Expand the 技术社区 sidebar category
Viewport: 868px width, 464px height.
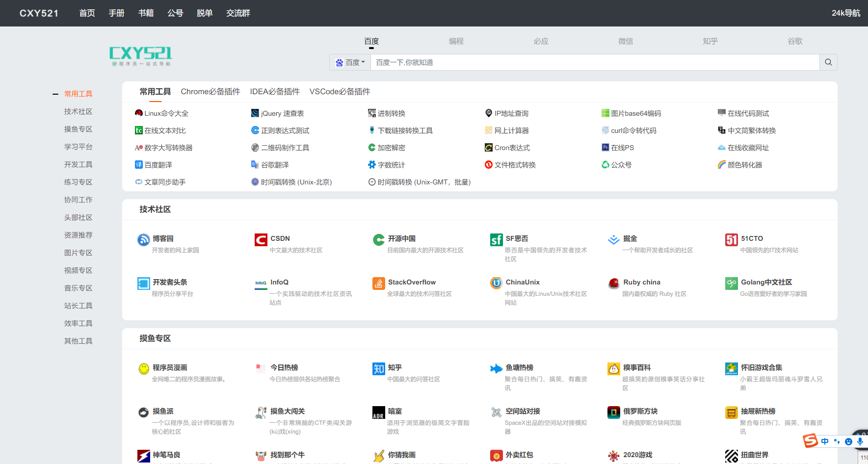[x=78, y=111]
